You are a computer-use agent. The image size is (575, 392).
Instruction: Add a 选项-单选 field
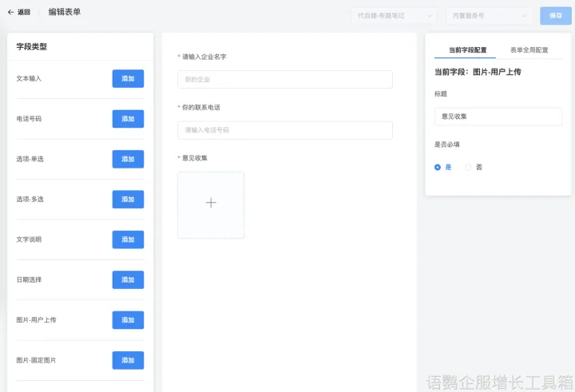[x=128, y=159]
